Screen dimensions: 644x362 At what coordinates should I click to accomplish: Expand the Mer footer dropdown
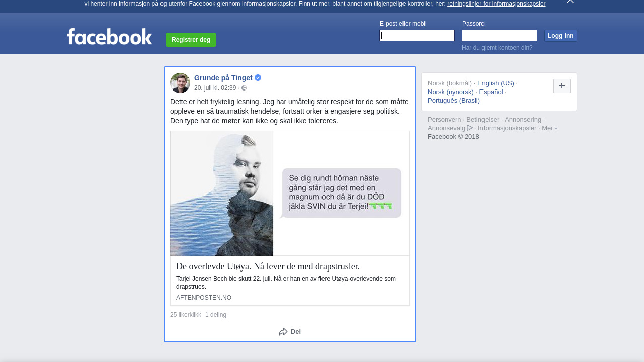(x=549, y=128)
